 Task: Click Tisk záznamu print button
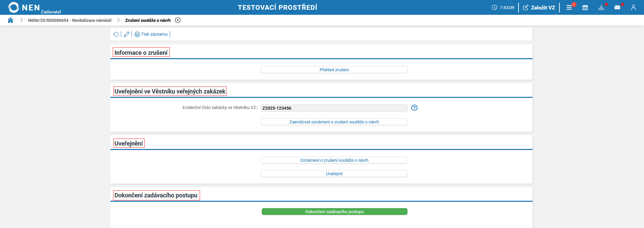[151, 34]
